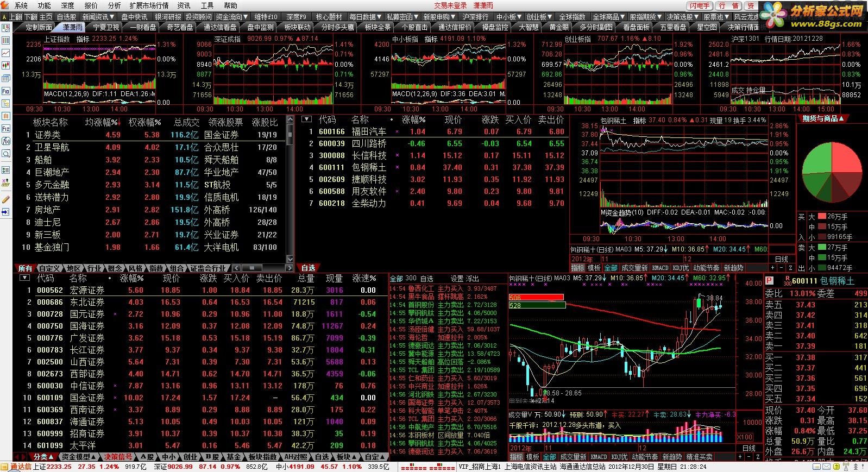Expand the 全球商品 dropdown
868x472 pixels.
pos(608,17)
